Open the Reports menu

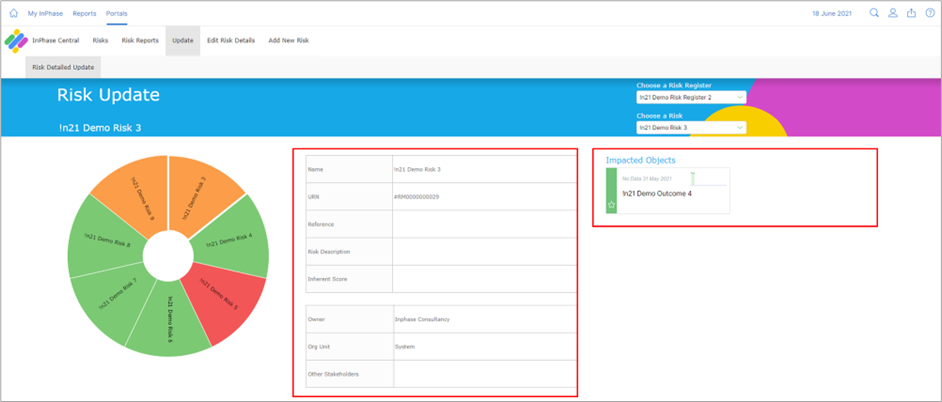click(85, 13)
